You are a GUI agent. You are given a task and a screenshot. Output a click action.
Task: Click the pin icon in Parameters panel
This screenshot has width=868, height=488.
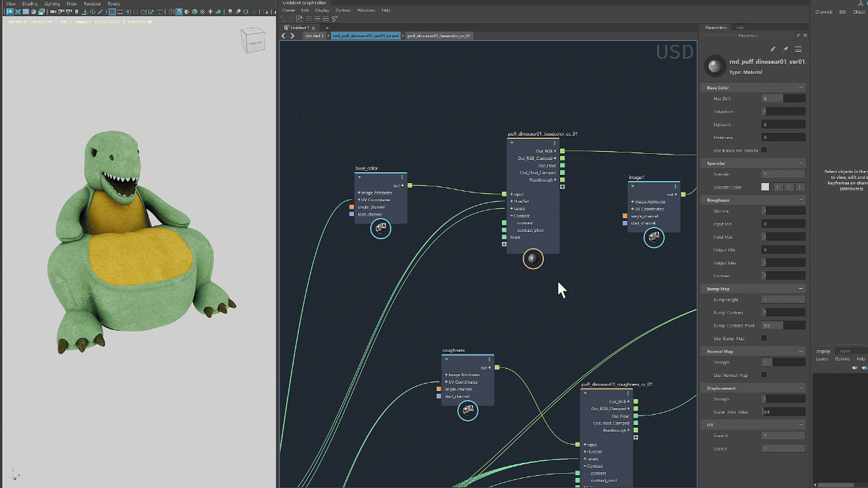click(785, 49)
